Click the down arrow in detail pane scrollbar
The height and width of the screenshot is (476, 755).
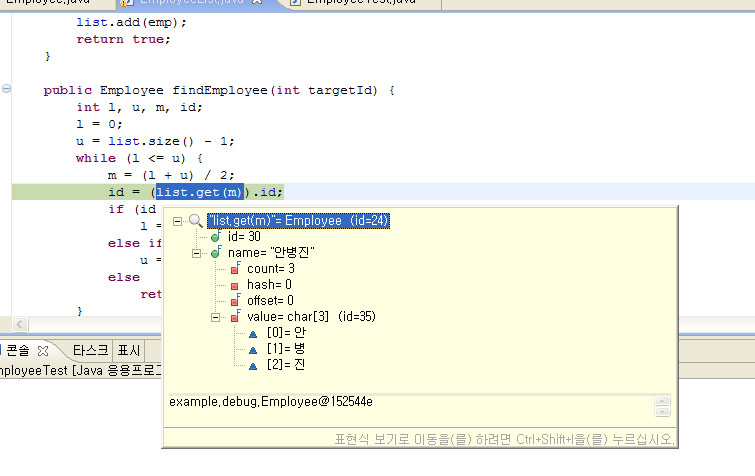[663, 412]
